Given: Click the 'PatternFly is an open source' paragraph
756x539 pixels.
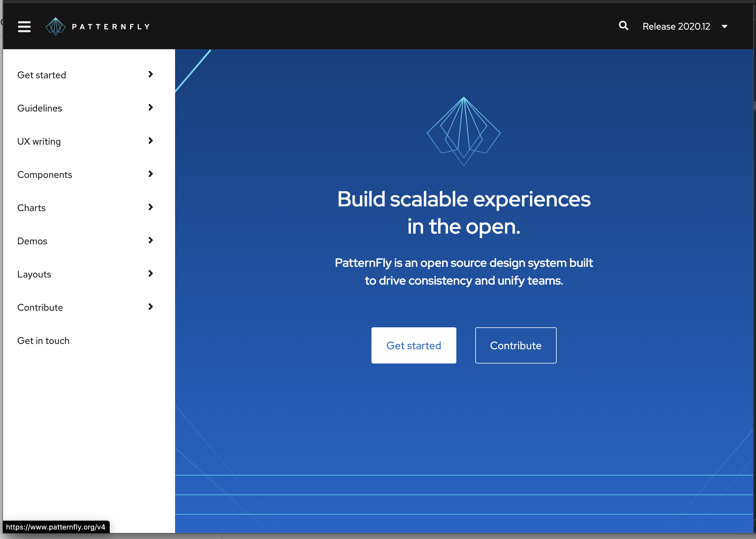Looking at the screenshot, I should 464,272.
